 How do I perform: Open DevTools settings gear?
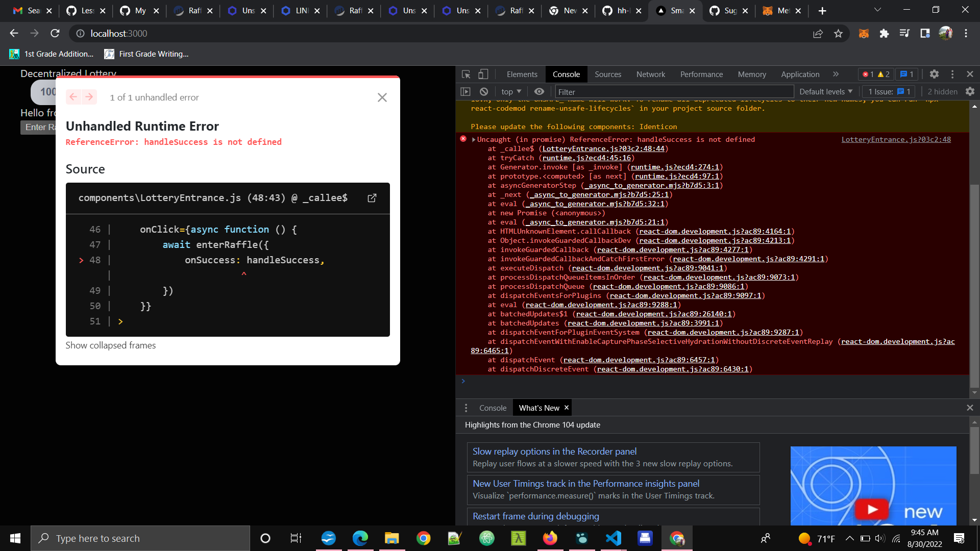tap(935, 74)
